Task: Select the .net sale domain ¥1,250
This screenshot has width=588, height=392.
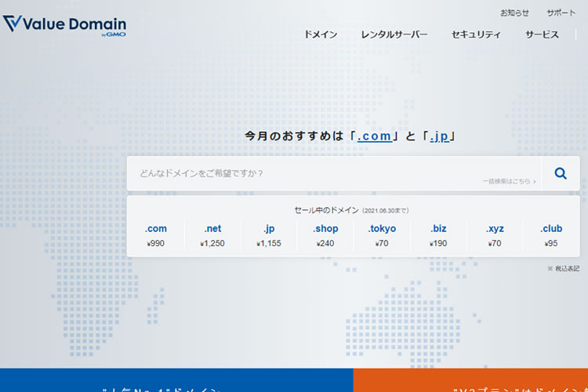Action: coord(212,235)
